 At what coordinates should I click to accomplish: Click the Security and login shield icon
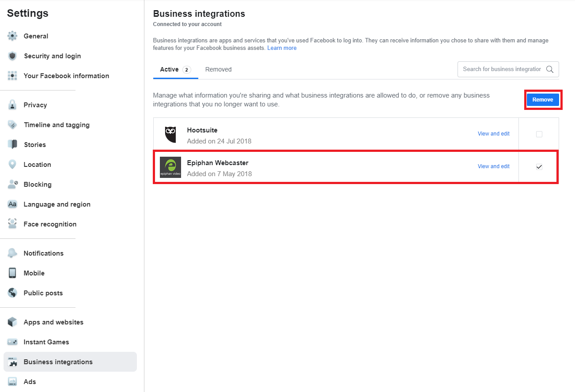(x=12, y=56)
